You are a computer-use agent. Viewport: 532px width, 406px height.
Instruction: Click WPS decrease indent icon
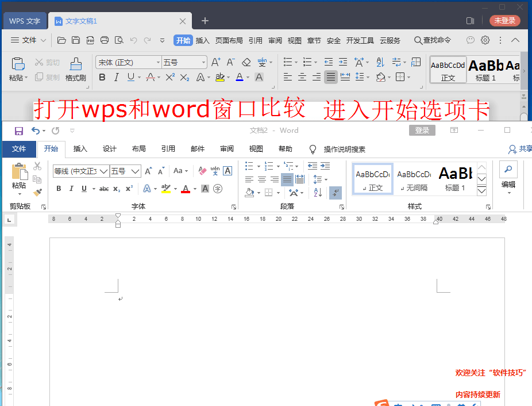pyautogui.click(x=329, y=62)
